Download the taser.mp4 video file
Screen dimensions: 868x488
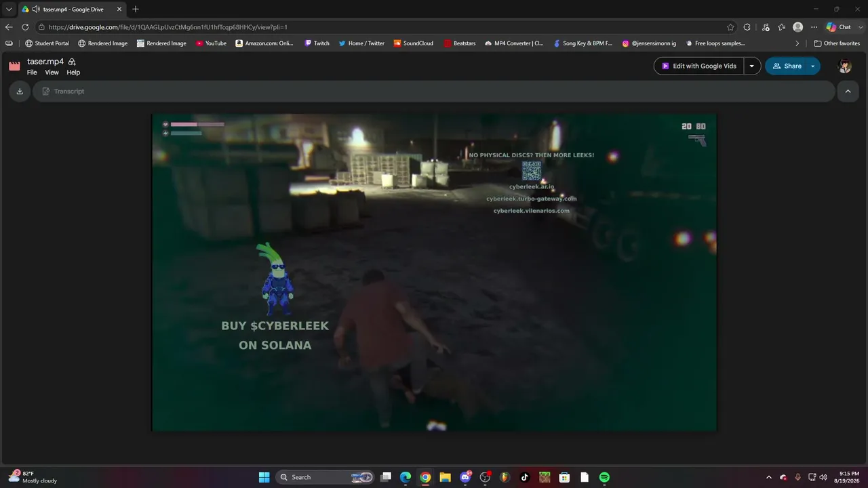(x=20, y=91)
